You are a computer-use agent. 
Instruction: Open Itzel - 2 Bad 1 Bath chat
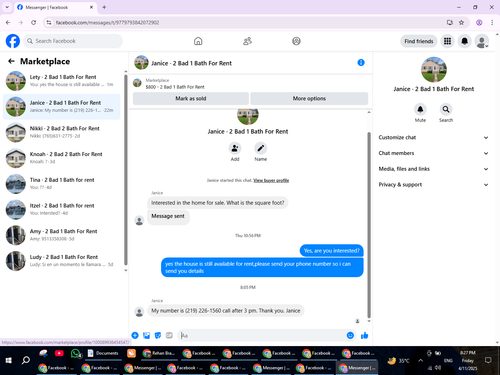[x=62, y=209]
